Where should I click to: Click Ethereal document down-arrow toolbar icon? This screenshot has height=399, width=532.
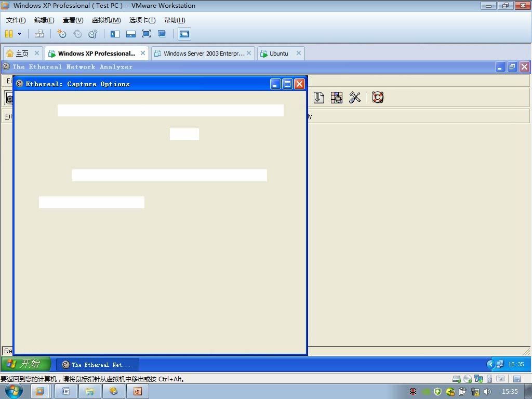tap(318, 97)
